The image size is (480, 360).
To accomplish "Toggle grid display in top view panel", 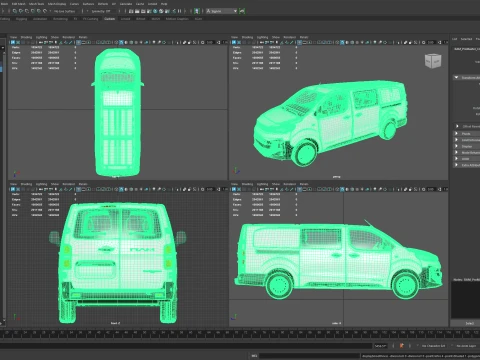I will tap(78, 43).
